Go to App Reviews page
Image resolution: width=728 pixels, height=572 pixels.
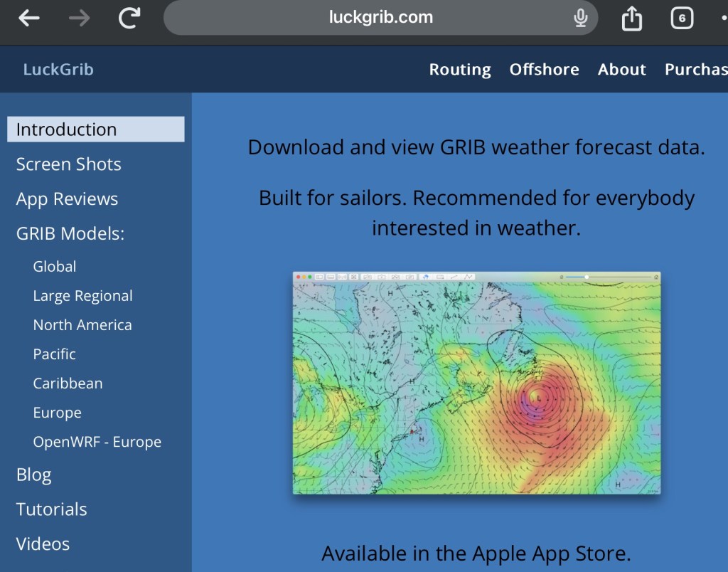(67, 199)
